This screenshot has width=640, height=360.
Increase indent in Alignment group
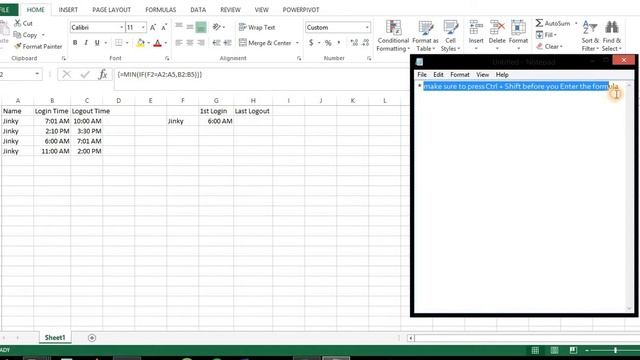coord(228,42)
